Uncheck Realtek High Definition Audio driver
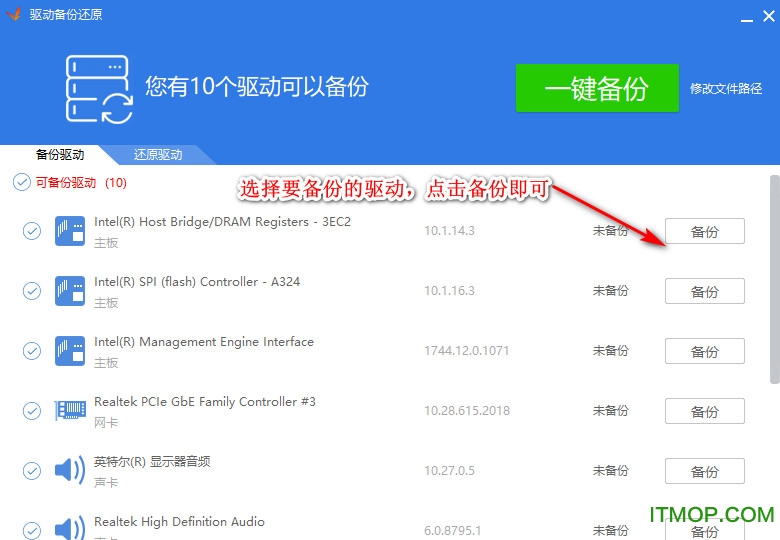Screen dimensions: 780x540 pos(32,531)
